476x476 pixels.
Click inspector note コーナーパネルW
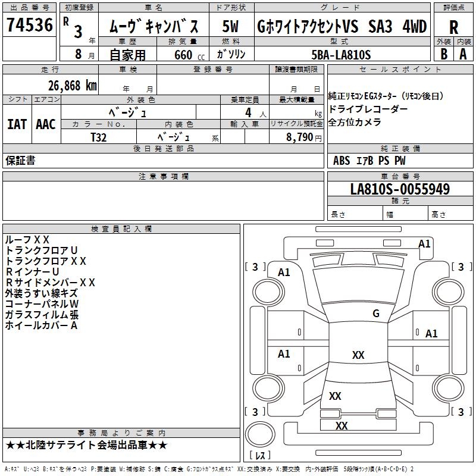42,304
